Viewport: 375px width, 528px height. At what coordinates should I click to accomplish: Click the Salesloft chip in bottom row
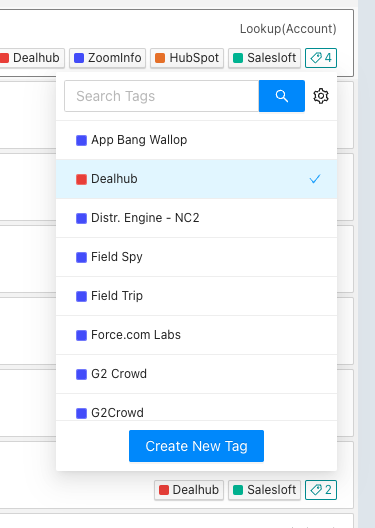pos(264,490)
